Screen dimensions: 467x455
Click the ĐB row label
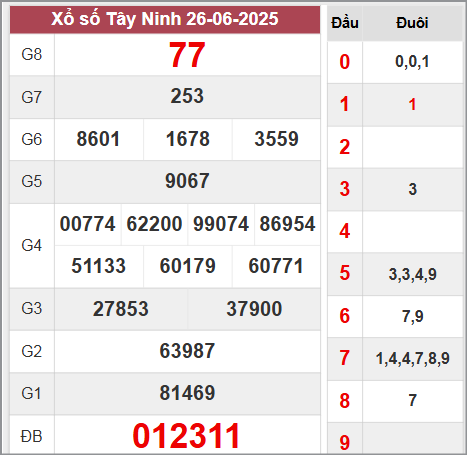point(32,436)
